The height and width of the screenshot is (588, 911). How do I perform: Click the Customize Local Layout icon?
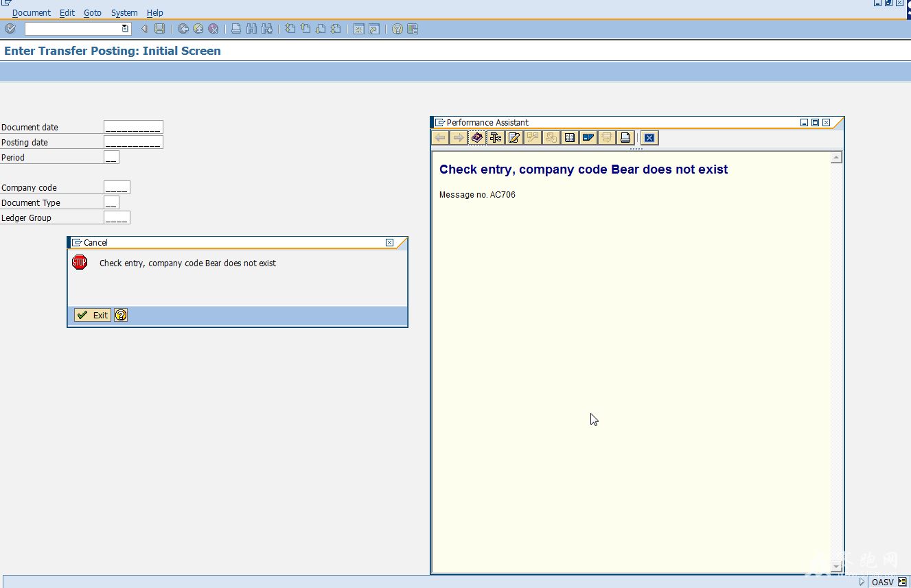point(412,29)
